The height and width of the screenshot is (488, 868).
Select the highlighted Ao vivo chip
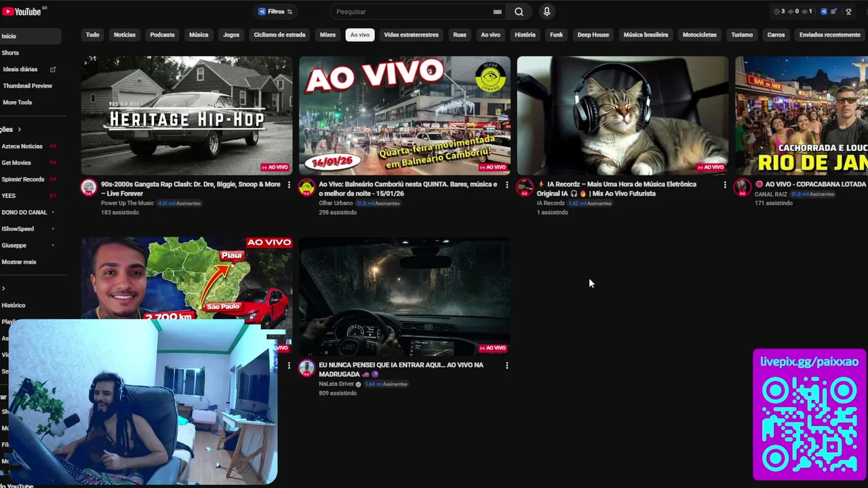(x=360, y=35)
